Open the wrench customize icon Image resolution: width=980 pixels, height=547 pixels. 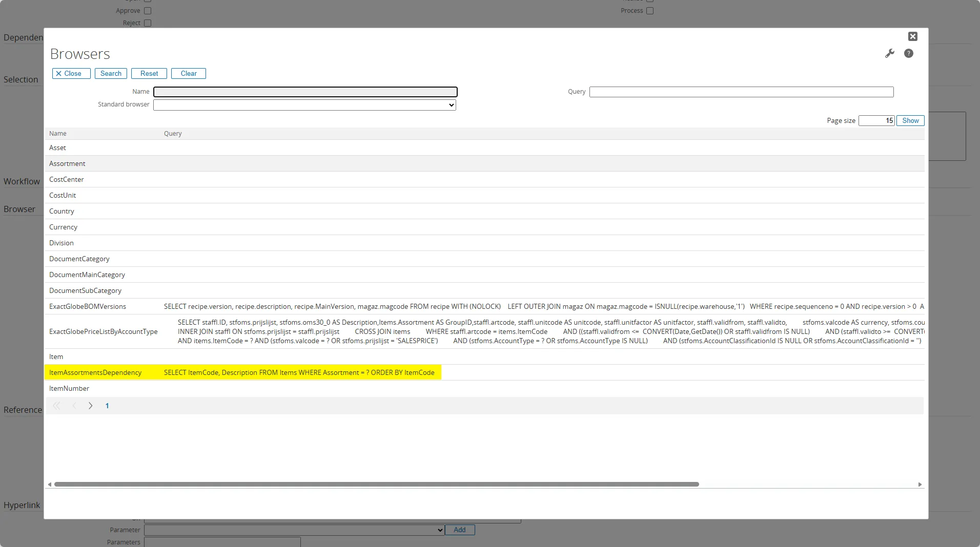click(890, 53)
